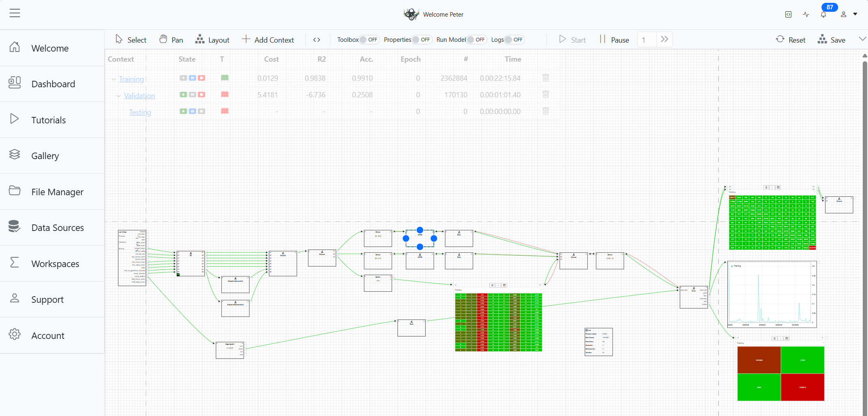The height and width of the screenshot is (416, 868).
Task: Open the Testing context link
Action: [x=140, y=112]
